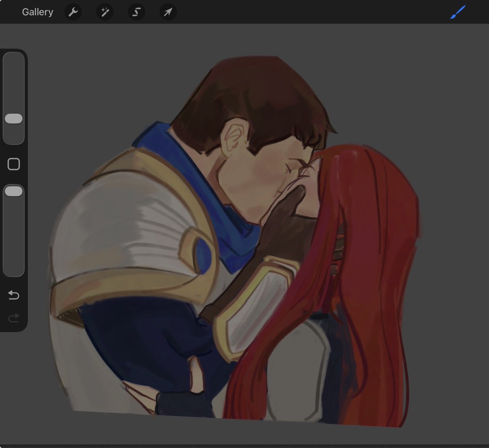Activate the Transform arrow tool
The height and width of the screenshot is (448, 489).
click(x=168, y=12)
